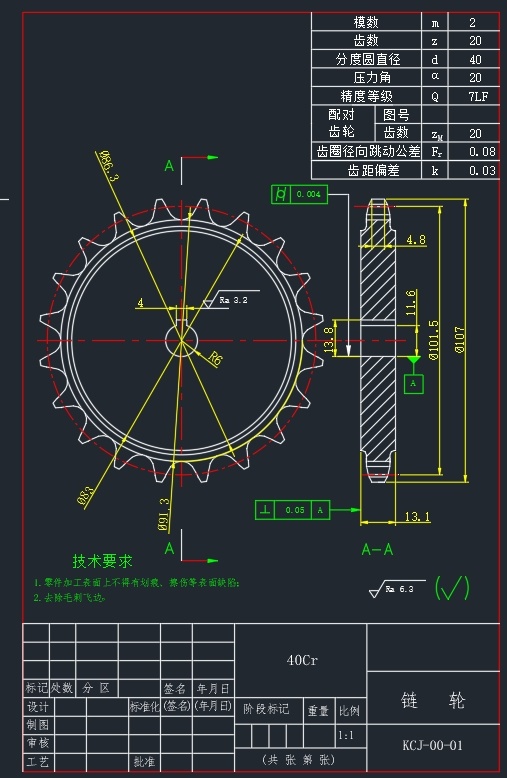Screen dimensions: 507x778
Task: Click the (共 张 第 张) sheet count text
Action: click(x=299, y=760)
